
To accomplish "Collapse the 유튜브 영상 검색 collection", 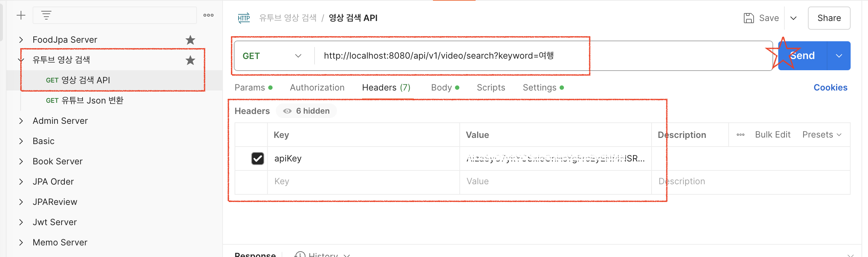I will pyautogui.click(x=21, y=60).
